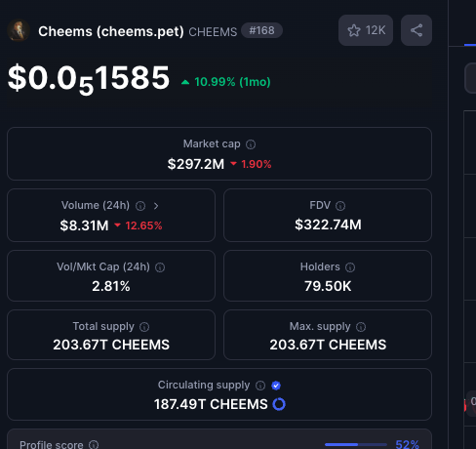Click the Market cap label

[x=212, y=143]
